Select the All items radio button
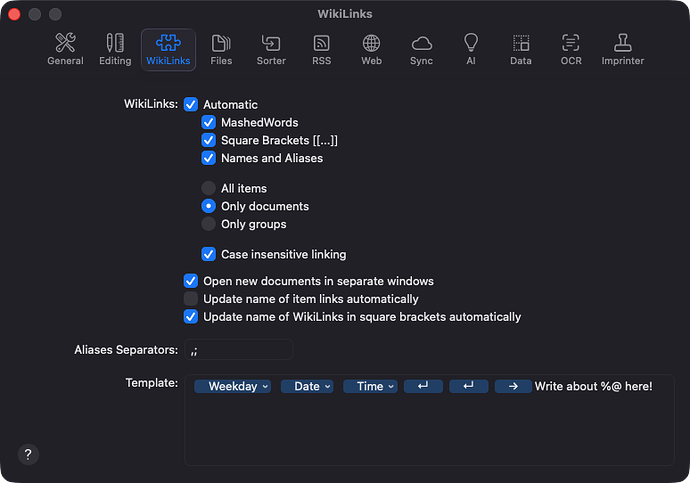 tap(209, 188)
